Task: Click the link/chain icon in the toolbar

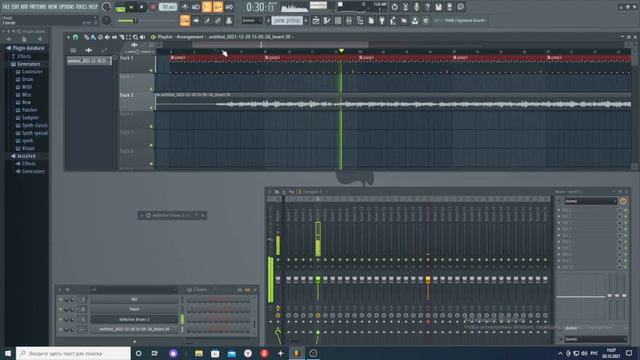Action: (x=218, y=20)
